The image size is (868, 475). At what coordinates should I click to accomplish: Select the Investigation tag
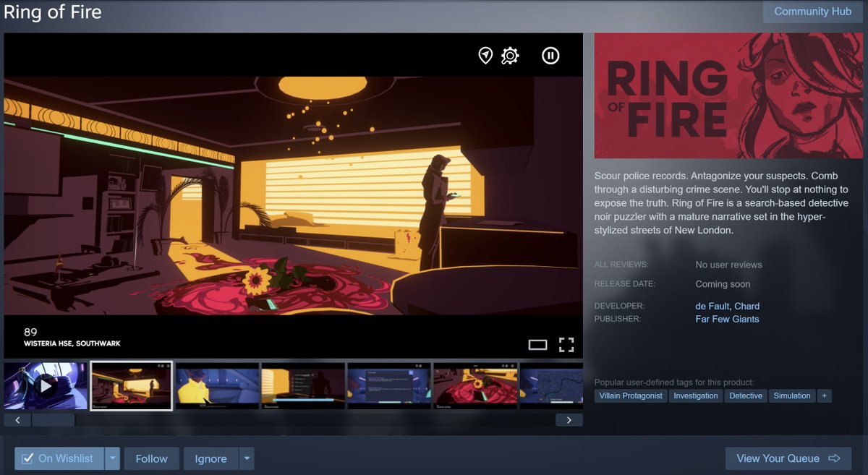pos(696,396)
